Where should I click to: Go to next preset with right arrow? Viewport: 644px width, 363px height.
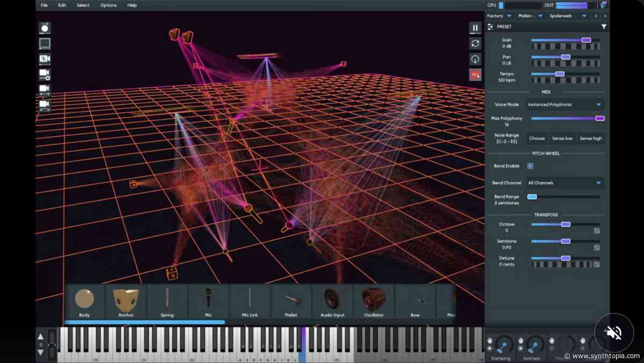(x=605, y=16)
